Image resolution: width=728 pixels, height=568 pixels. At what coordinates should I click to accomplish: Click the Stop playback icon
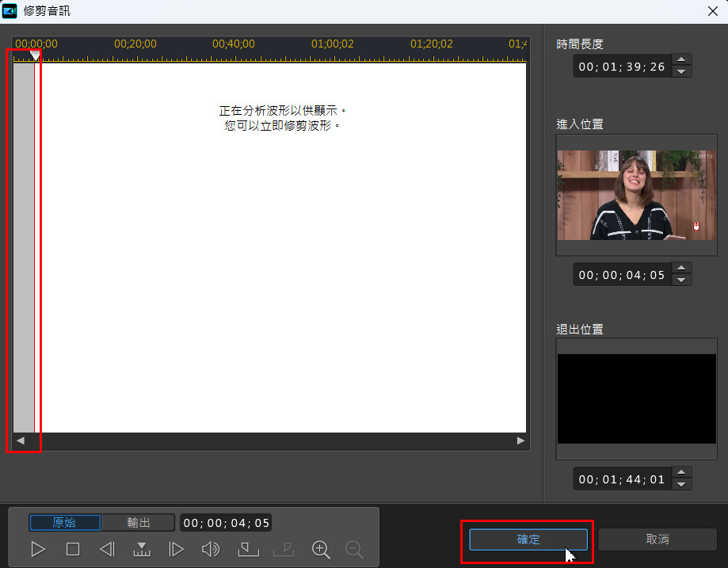coord(73,549)
